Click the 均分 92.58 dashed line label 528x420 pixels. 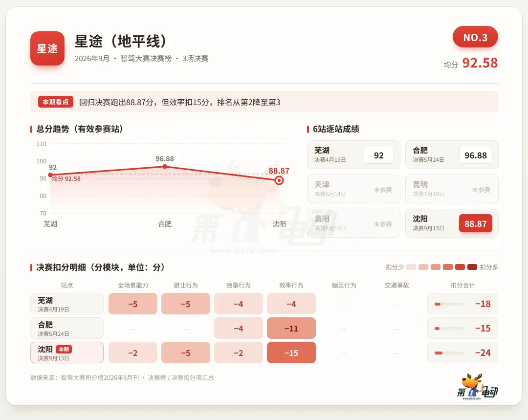66,179
